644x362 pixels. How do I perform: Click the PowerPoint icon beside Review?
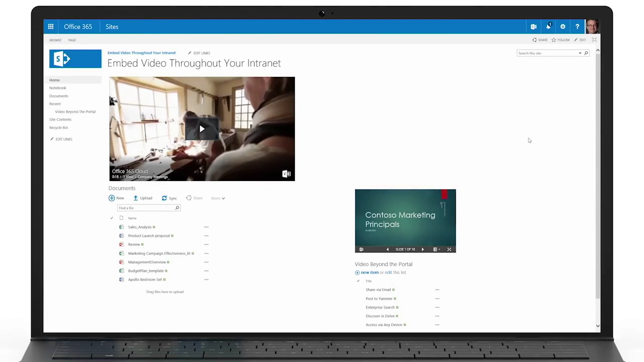[121, 244]
